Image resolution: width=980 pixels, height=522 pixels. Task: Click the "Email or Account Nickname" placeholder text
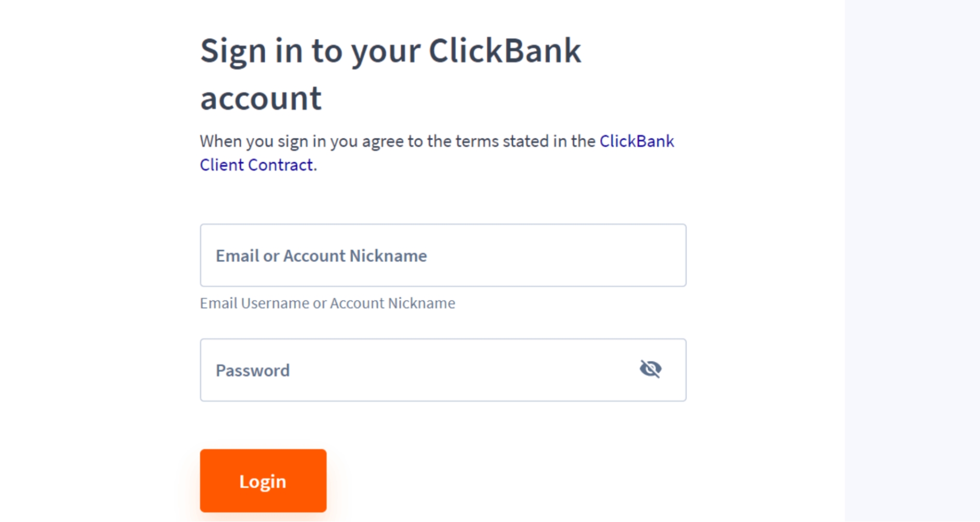point(321,256)
